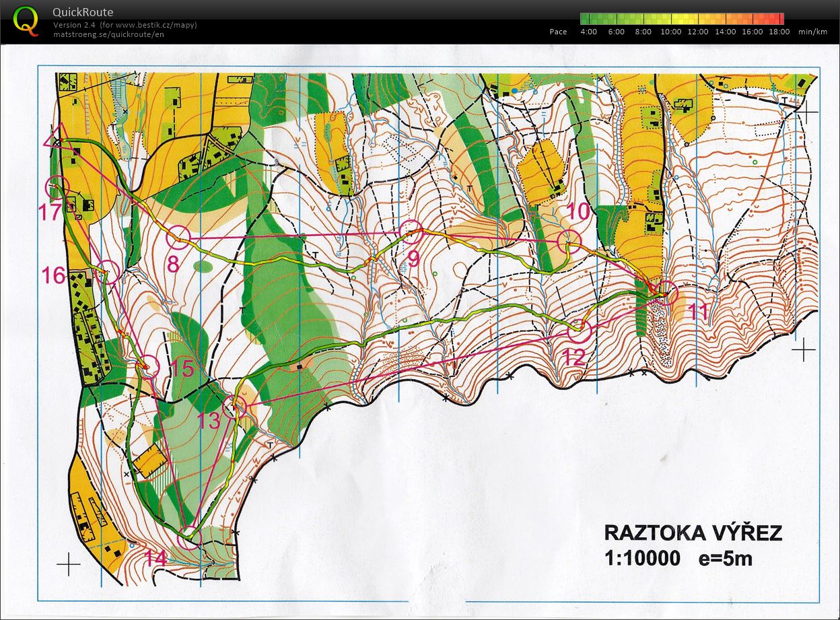Click control circle 17 on the map
Image resolution: width=840 pixels, height=620 pixels.
click(57, 186)
